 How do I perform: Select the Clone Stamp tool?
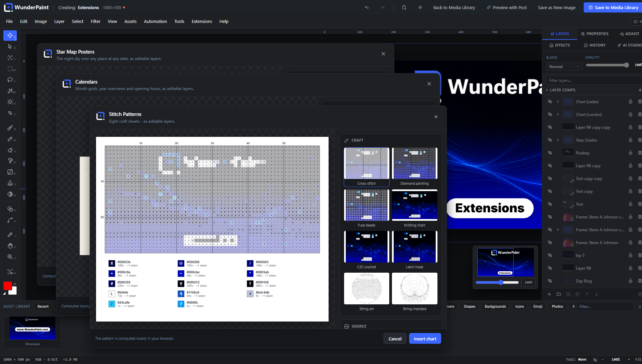10,183
